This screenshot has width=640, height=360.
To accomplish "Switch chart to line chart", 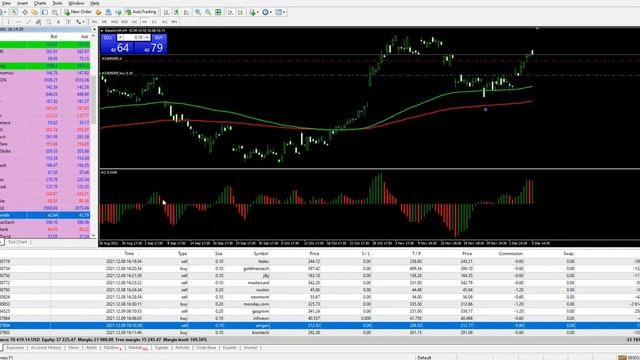I will click(x=187, y=12).
